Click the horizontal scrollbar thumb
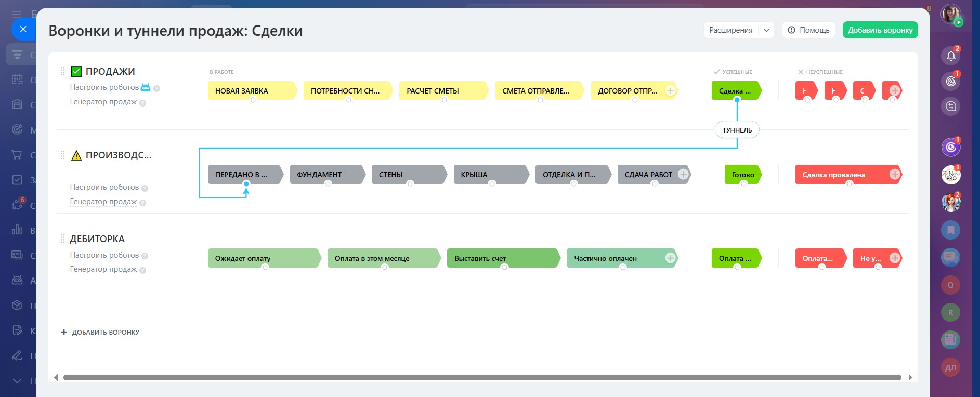Viewport: 980px width, 397px height. tap(482, 378)
